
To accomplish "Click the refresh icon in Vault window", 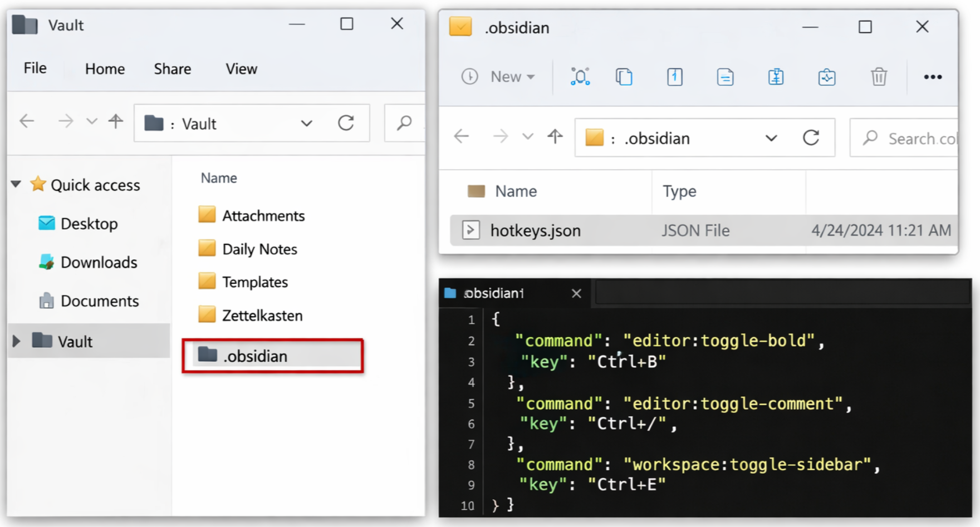I will (346, 123).
